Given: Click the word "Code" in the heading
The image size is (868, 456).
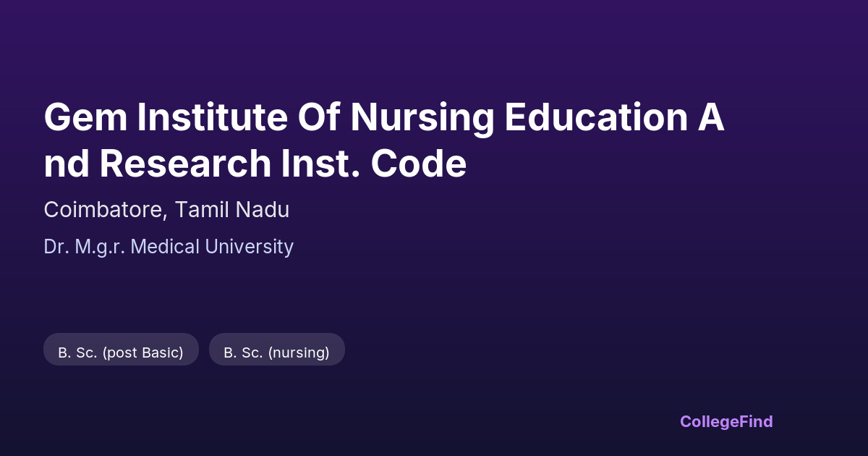Looking at the screenshot, I should click(x=419, y=164).
